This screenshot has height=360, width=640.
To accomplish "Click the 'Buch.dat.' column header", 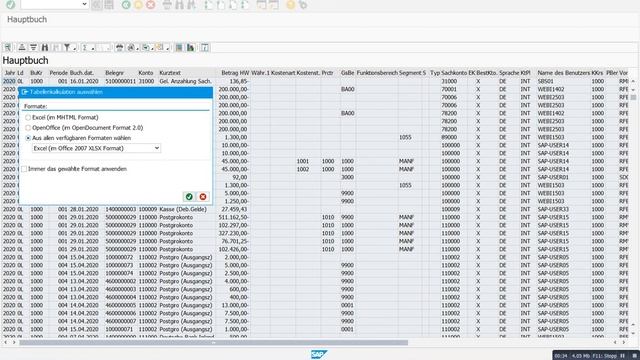I will 82,73.
